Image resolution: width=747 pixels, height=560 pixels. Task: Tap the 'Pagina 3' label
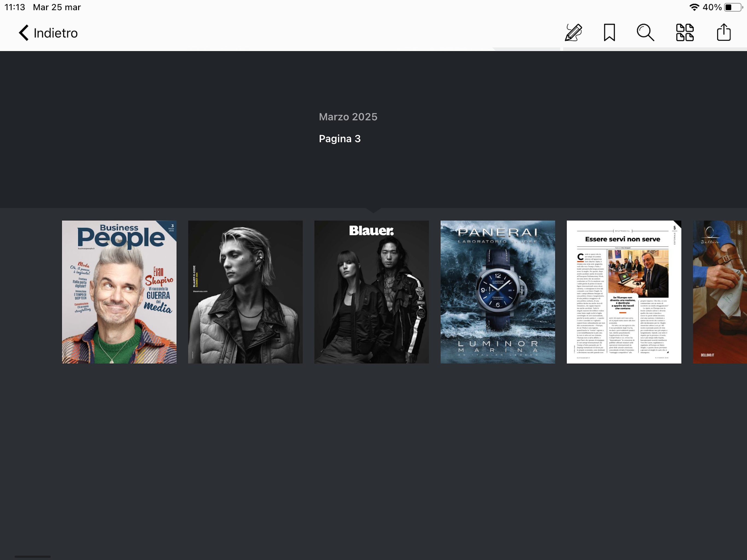point(340,138)
